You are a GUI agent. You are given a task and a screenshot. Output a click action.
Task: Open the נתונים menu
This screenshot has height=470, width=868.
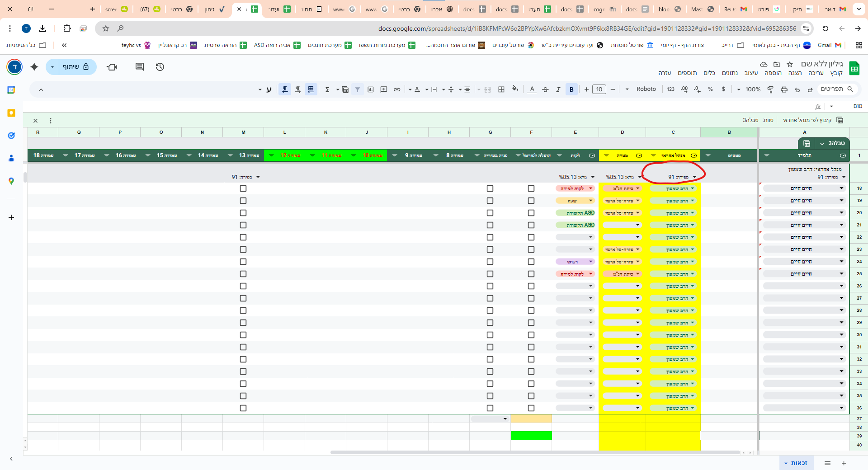tap(730, 73)
